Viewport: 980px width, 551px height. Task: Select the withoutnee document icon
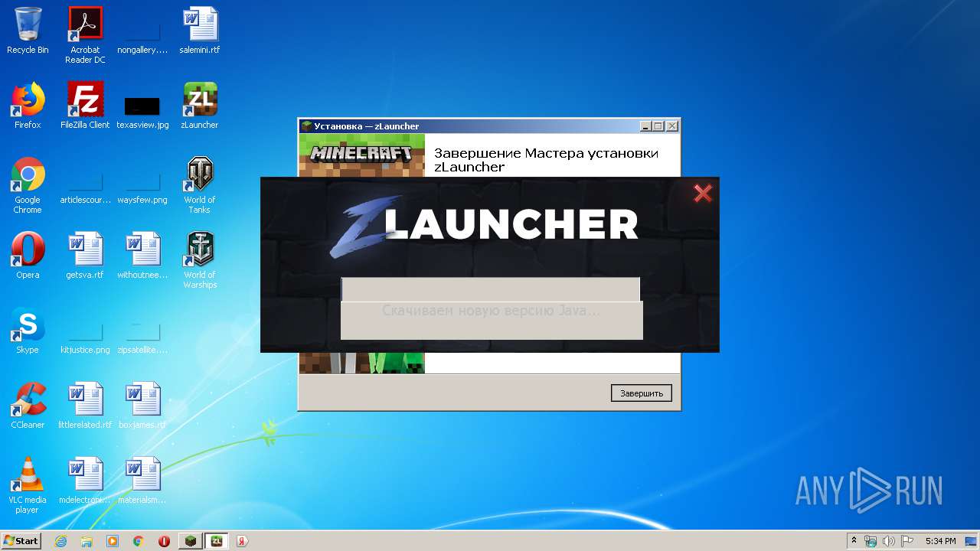point(142,256)
